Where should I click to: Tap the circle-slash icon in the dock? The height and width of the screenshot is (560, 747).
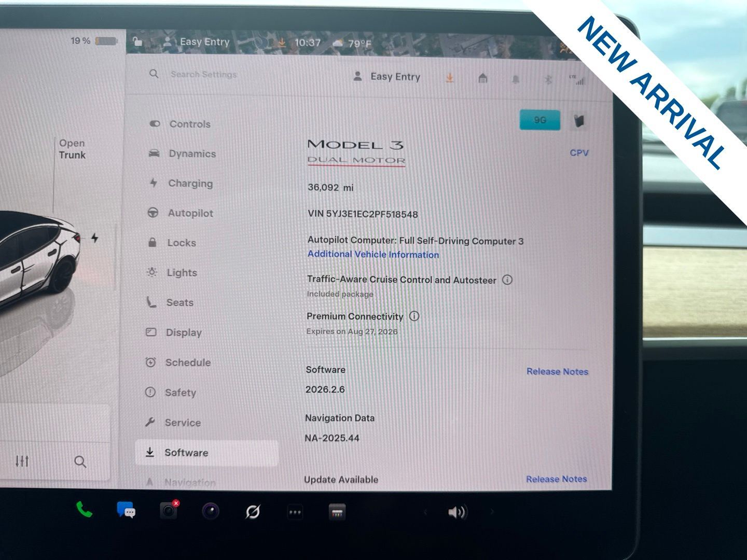[253, 512]
